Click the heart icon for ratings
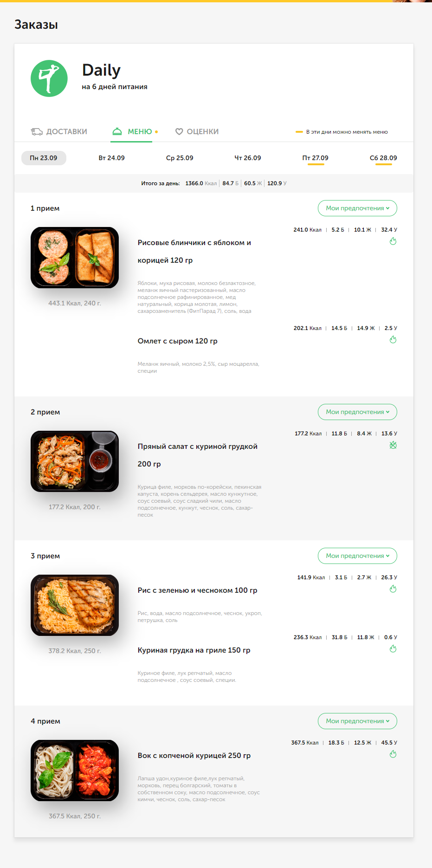432x868 pixels. [179, 132]
